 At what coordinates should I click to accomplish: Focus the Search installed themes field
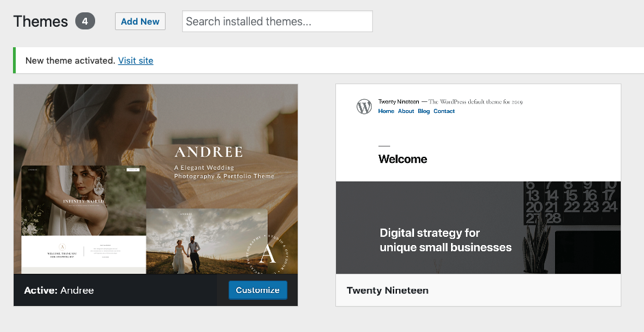coord(277,21)
